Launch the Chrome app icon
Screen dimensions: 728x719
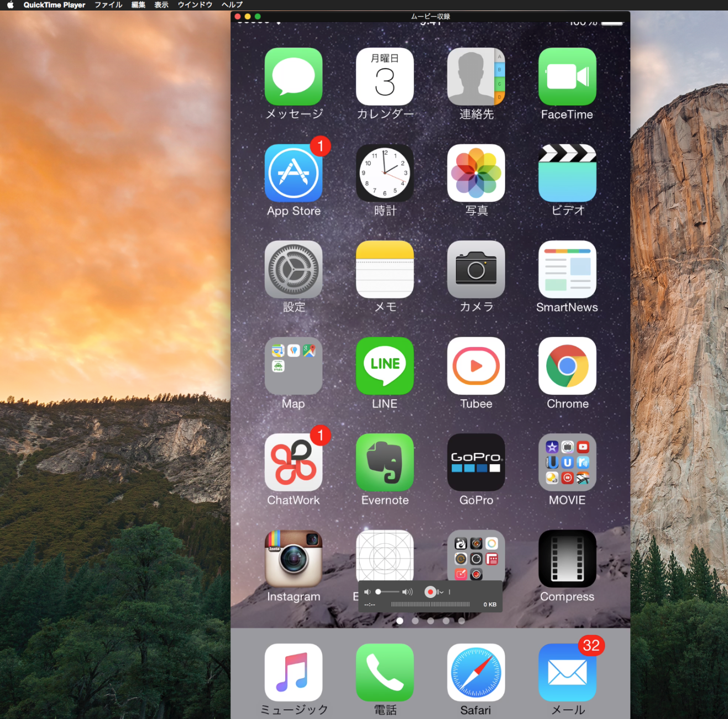(x=567, y=366)
